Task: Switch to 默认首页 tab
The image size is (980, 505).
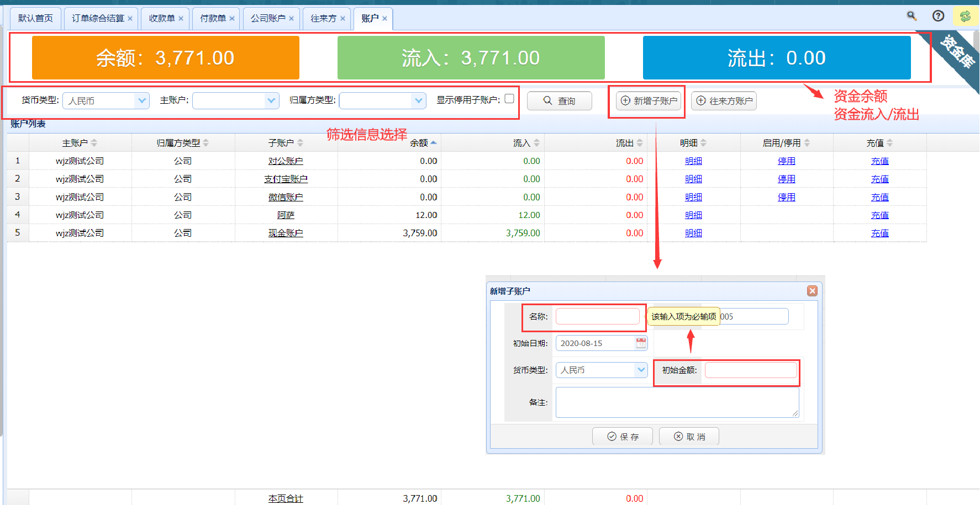Action: [x=35, y=18]
